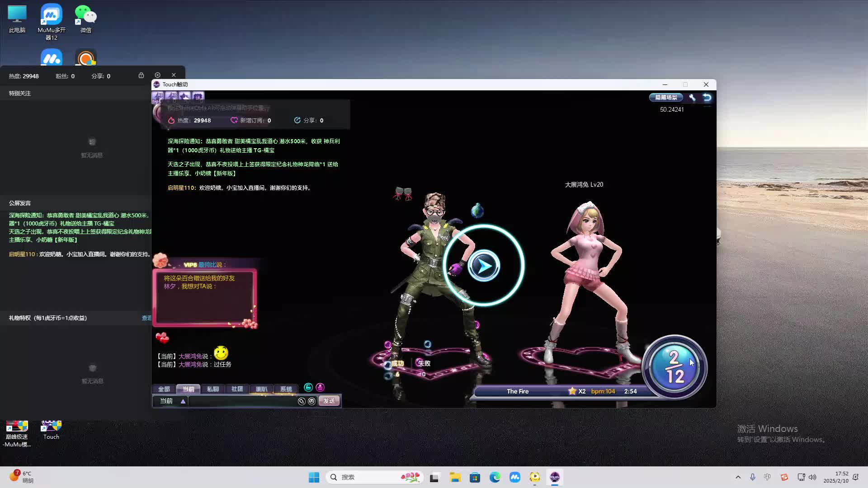
Task: Switch to the 系统 chat tab
Action: (286, 389)
